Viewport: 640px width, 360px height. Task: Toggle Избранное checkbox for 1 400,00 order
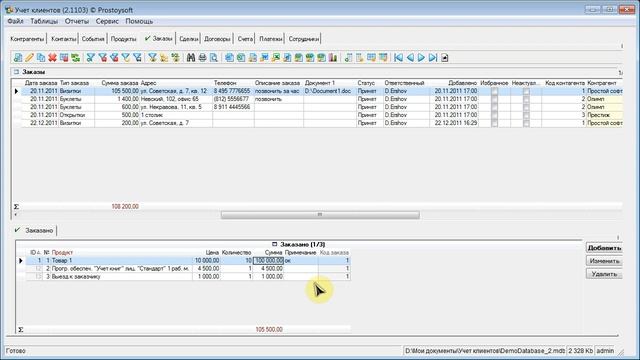click(494, 99)
